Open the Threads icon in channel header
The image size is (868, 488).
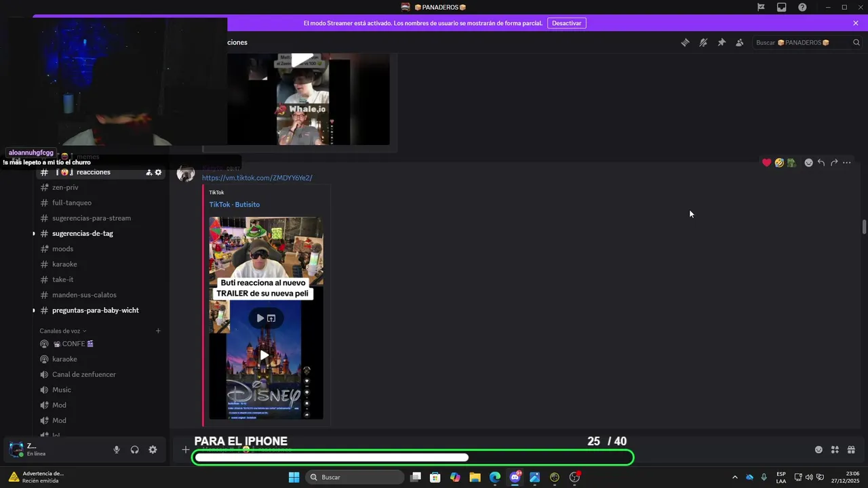[685, 42]
